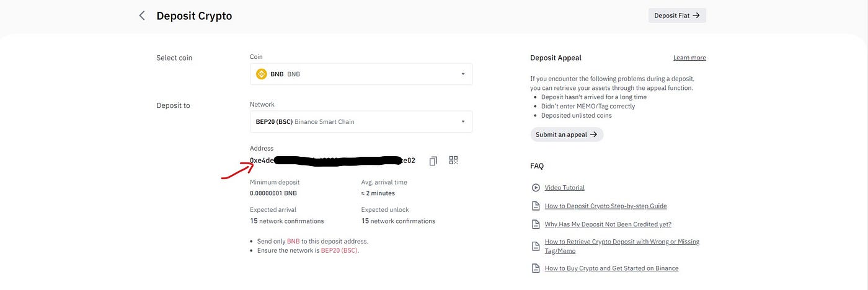Copy the deposit address icon
This screenshot has width=868, height=290.
click(x=433, y=160)
